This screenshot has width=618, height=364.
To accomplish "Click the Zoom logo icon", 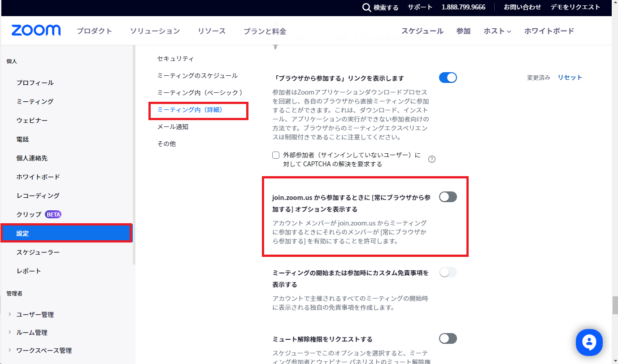I will [36, 30].
